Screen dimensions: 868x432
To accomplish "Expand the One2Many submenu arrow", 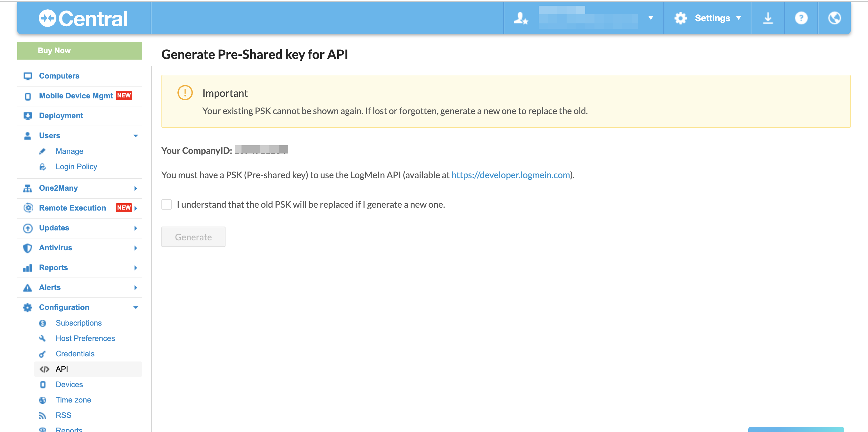I will [x=135, y=188].
